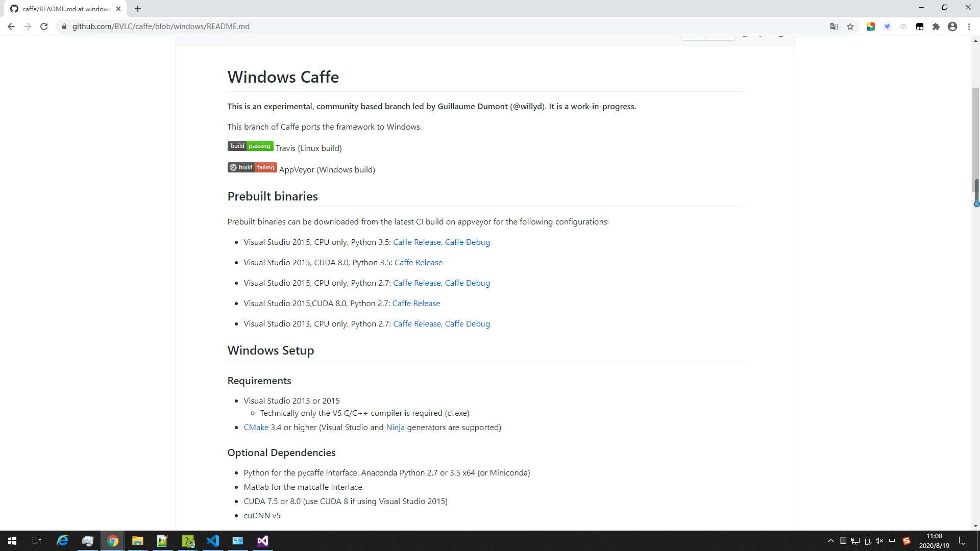The height and width of the screenshot is (551, 980).
Task: Open the Google Translate page icon
Action: [x=834, y=27]
